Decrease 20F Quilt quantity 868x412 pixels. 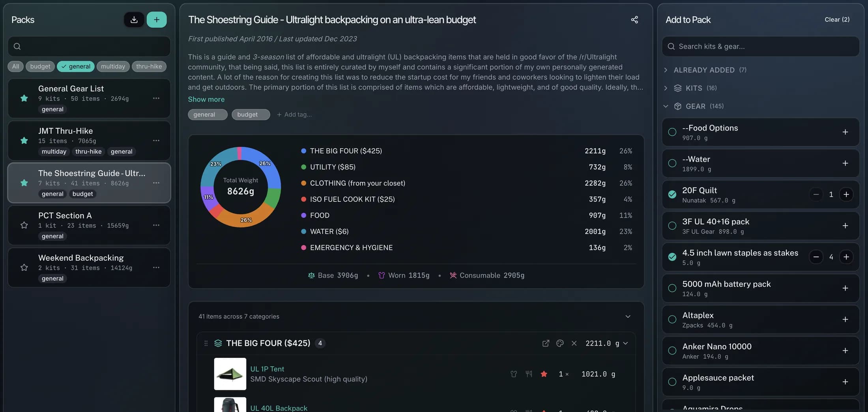coord(816,194)
